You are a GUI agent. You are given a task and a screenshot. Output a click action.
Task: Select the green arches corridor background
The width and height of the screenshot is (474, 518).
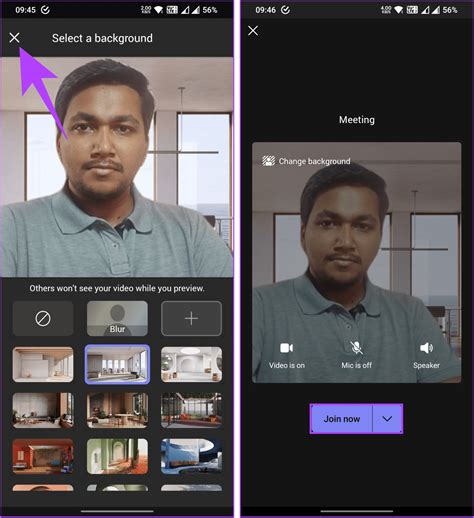pyautogui.click(x=117, y=456)
